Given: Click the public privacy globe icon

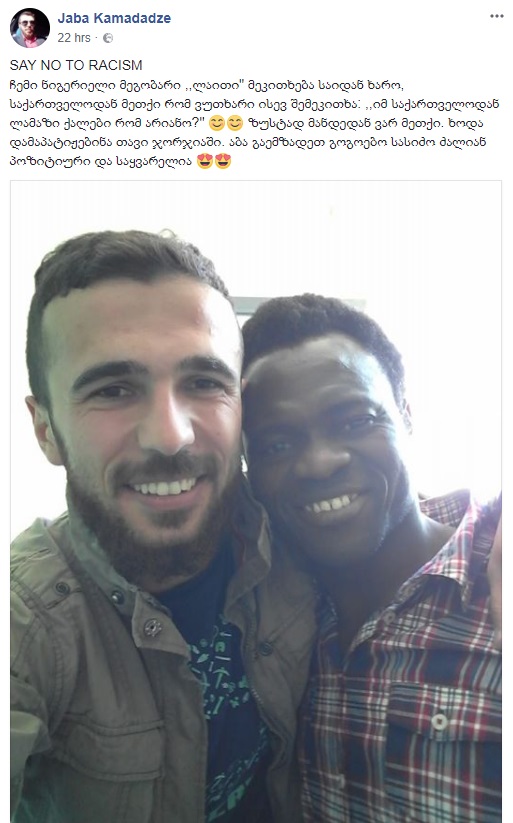Looking at the screenshot, I should click(108, 38).
